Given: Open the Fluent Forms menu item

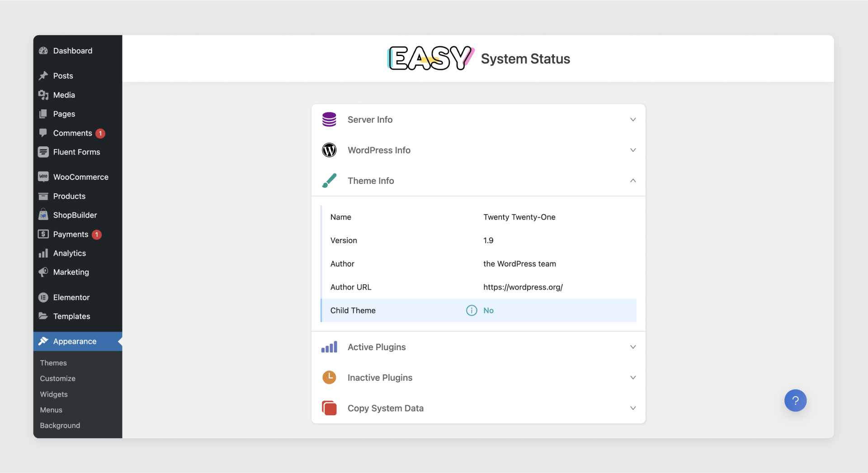Looking at the screenshot, I should pyautogui.click(x=78, y=152).
